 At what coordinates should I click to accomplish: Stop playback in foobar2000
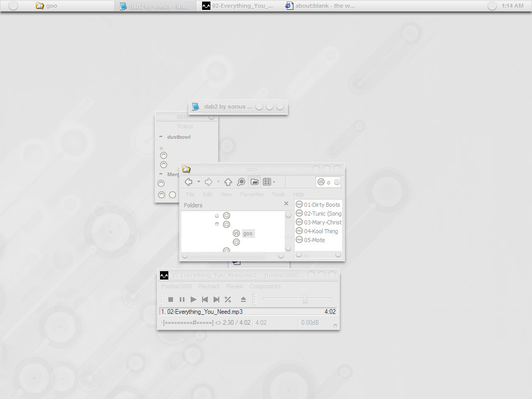(x=170, y=300)
